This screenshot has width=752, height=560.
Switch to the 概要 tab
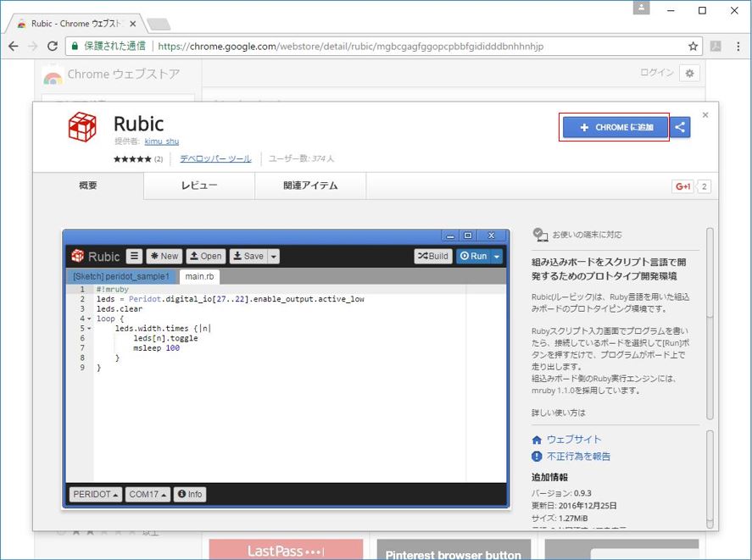(88, 186)
